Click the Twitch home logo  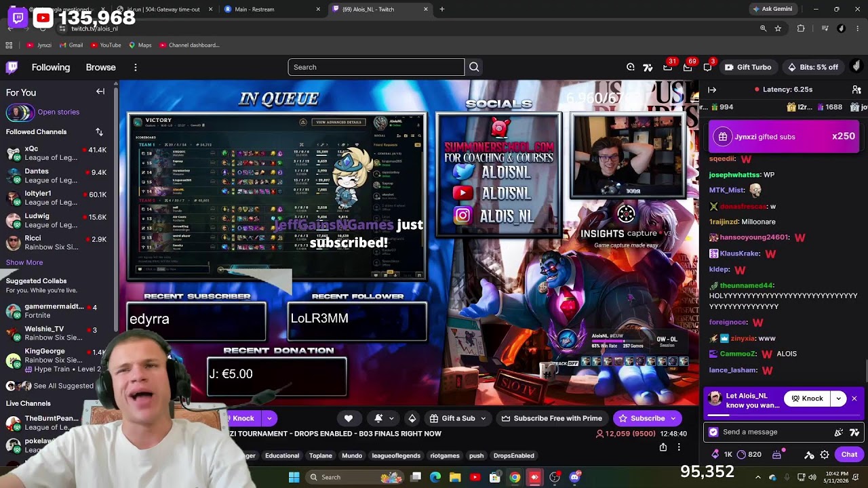coord(12,67)
